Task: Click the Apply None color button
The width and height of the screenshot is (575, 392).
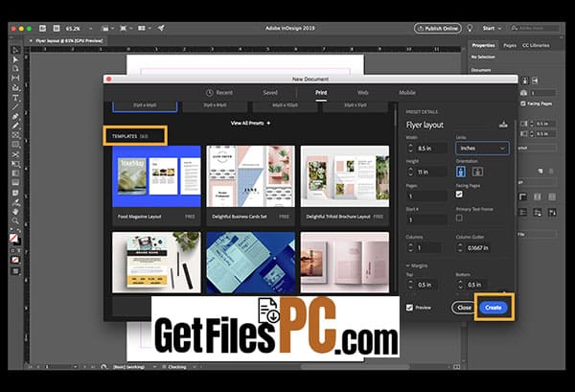Action: pos(15,260)
